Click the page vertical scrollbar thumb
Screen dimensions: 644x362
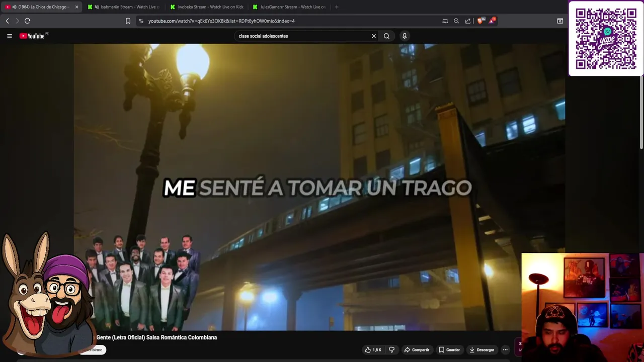point(641,113)
